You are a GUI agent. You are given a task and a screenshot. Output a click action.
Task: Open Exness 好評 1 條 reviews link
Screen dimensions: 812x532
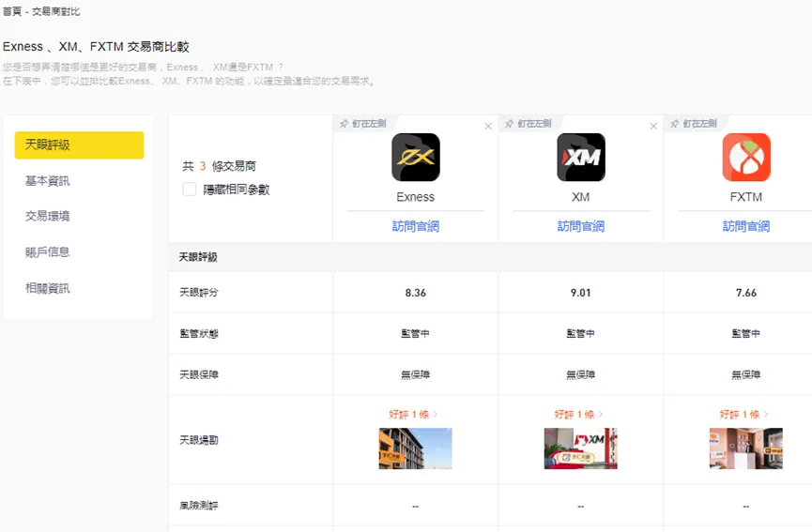tap(413, 415)
